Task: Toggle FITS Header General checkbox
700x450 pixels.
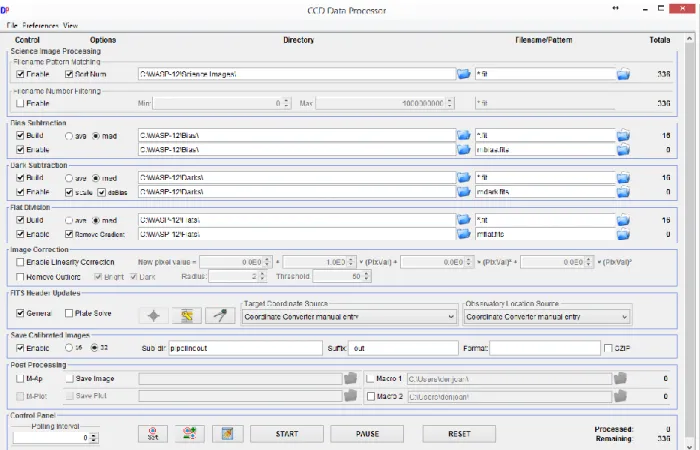Action: click(20, 313)
